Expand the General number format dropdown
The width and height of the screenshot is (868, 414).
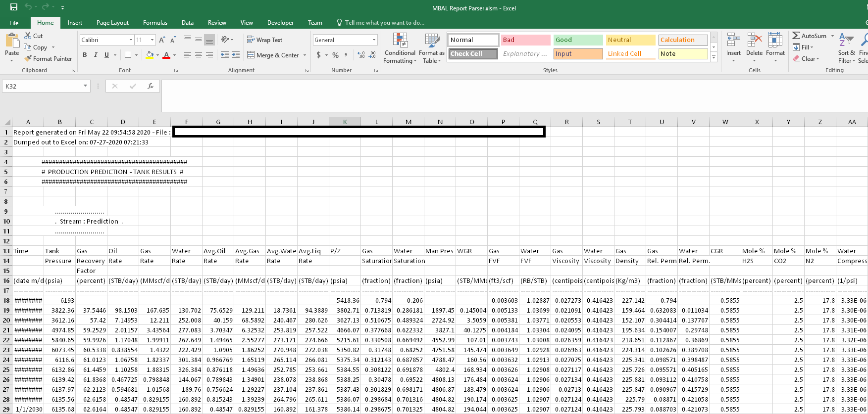374,40
